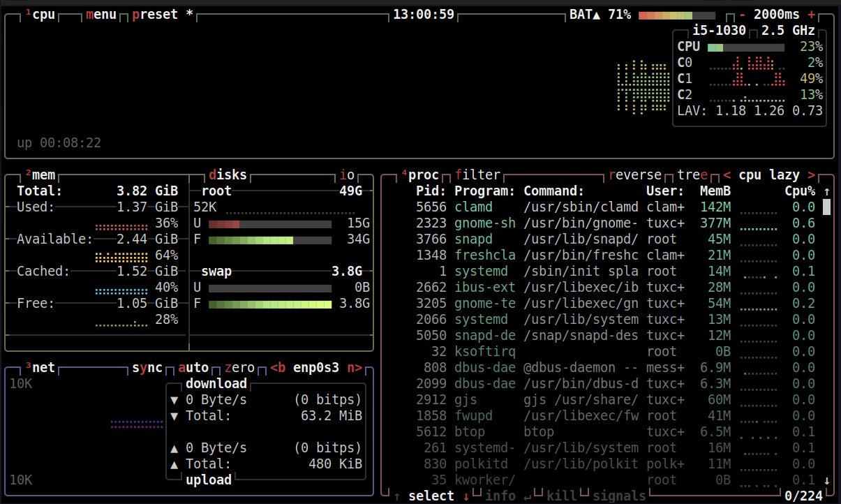Toggle net auto scaling
The height and width of the screenshot is (504, 841).
point(193,368)
